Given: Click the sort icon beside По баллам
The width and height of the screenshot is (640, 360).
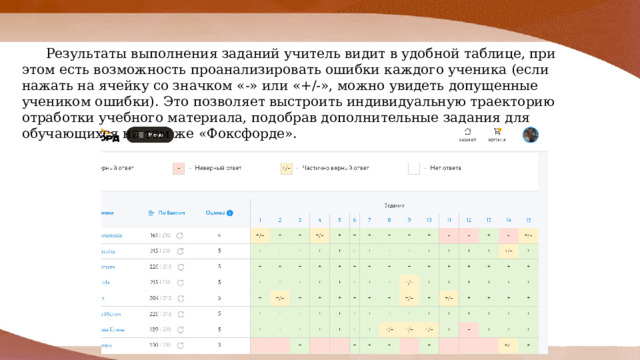Looking at the screenshot, I should [x=151, y=213].
